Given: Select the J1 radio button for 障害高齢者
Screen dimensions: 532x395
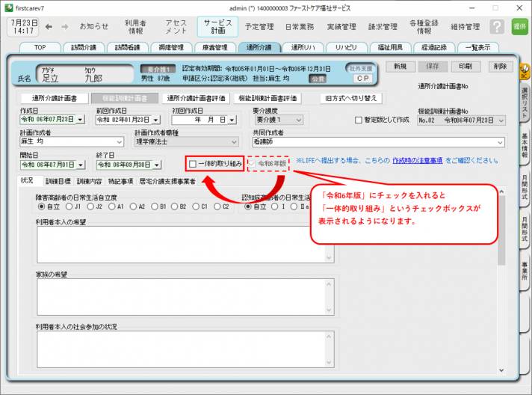Looking at the screenshot, I should click(69, 206).
